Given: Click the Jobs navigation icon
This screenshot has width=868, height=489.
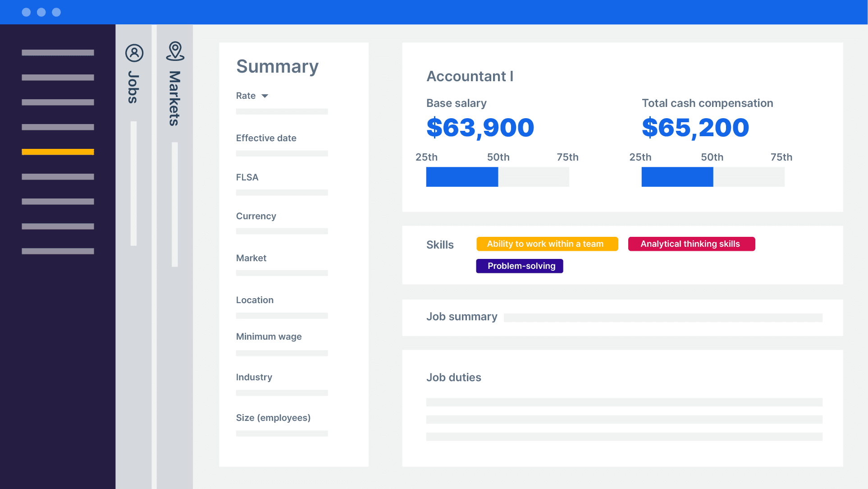Looking at the screenshot, I should (x=132, y=51).
